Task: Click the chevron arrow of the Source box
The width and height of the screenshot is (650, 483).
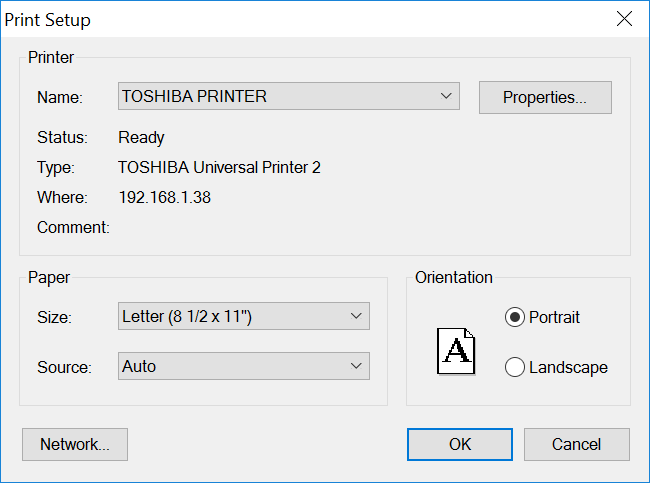Action: [356, 366]
